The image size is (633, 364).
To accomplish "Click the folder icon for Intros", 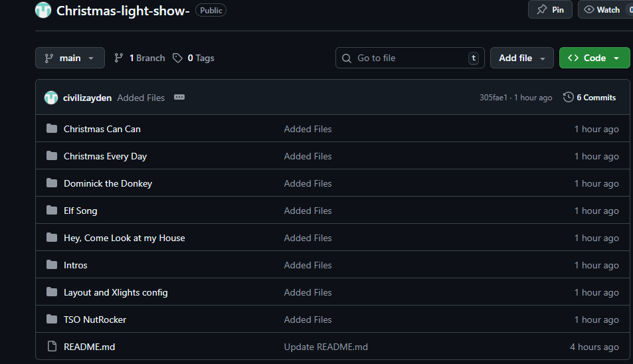I will [52, 265].
